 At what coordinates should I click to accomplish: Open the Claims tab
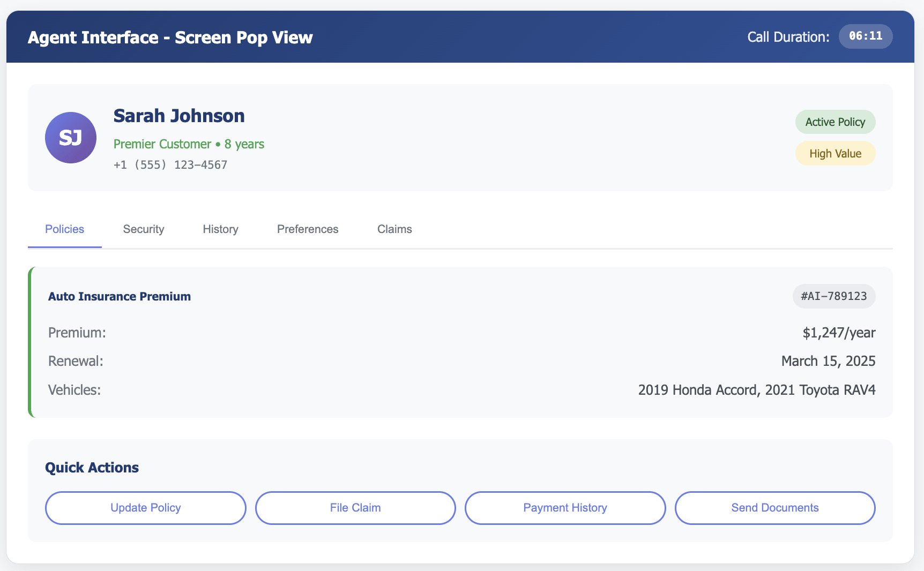394,229
